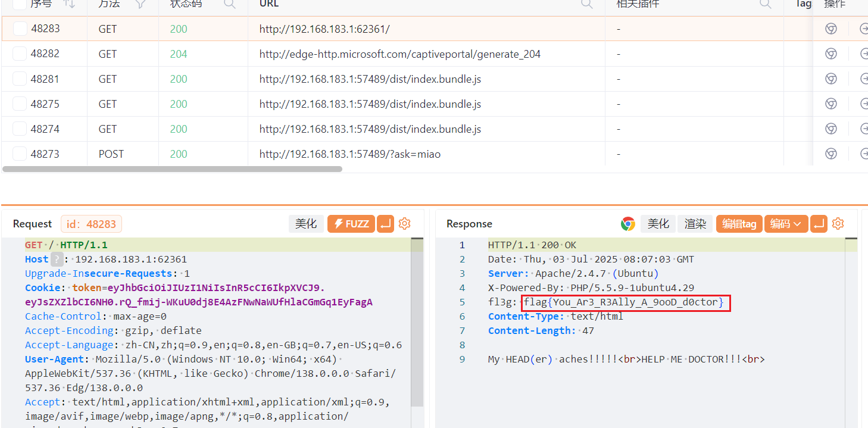Click the FUZZ button in Request panel
868x428 pixels.
[x=351, y=224]
